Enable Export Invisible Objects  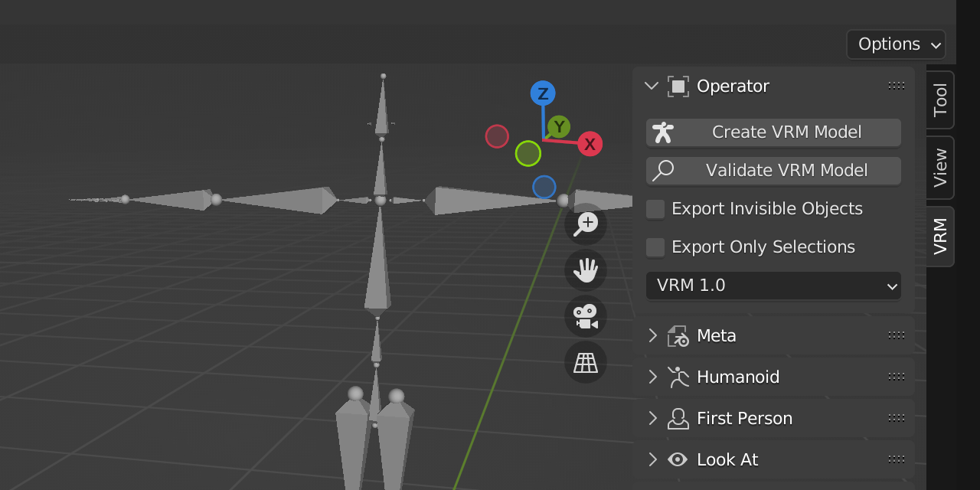655,208
